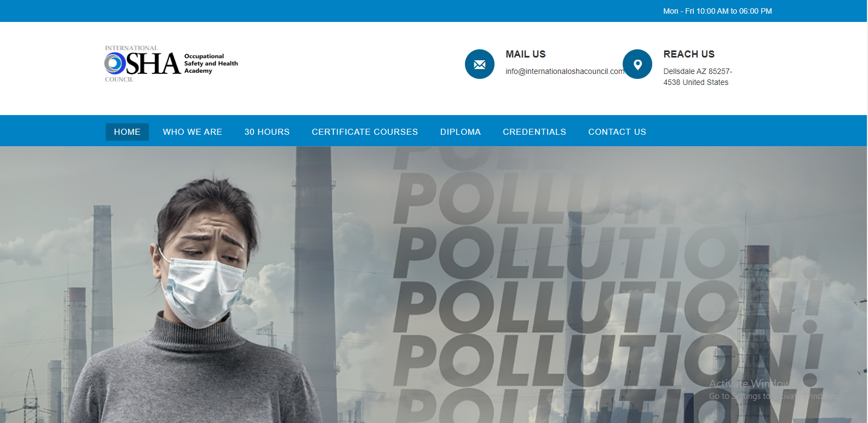Click the Mon - Fri opening hours text
The width and height of the screenshot is (868, 423).
[717, 11]
